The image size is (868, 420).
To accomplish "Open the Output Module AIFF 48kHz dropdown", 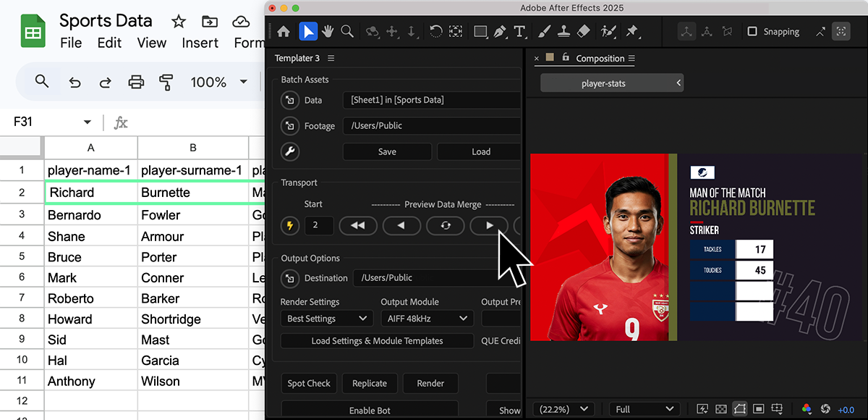I will tap(427, 319).
